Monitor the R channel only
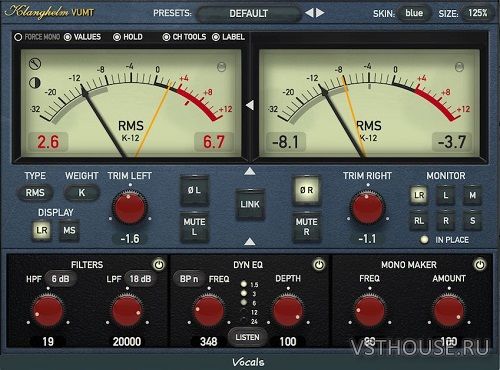 coord(446,221)
